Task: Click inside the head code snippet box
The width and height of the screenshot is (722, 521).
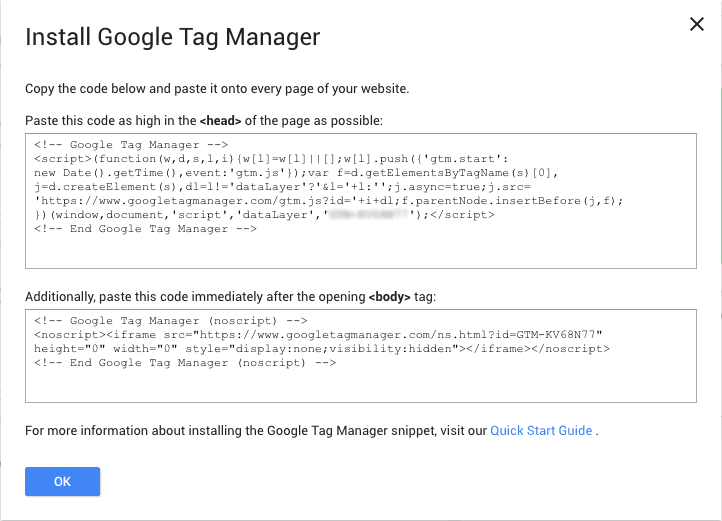Action: coord(360,250)
